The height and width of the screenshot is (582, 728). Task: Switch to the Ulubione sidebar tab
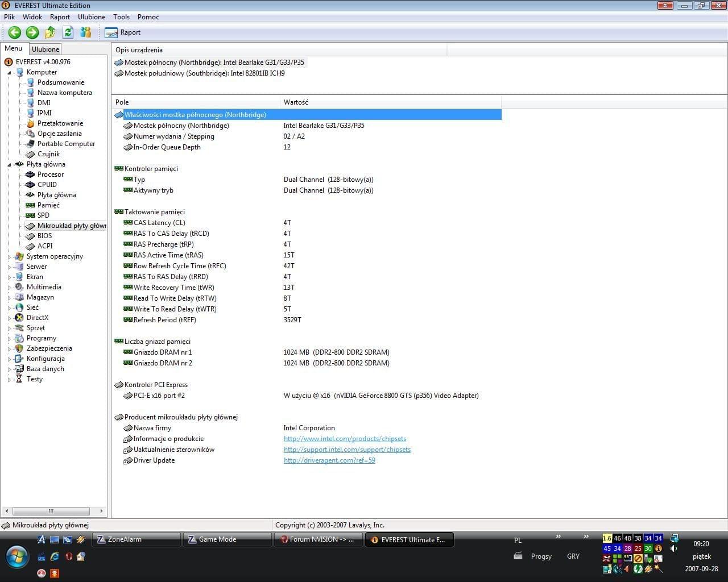(45, 49)
